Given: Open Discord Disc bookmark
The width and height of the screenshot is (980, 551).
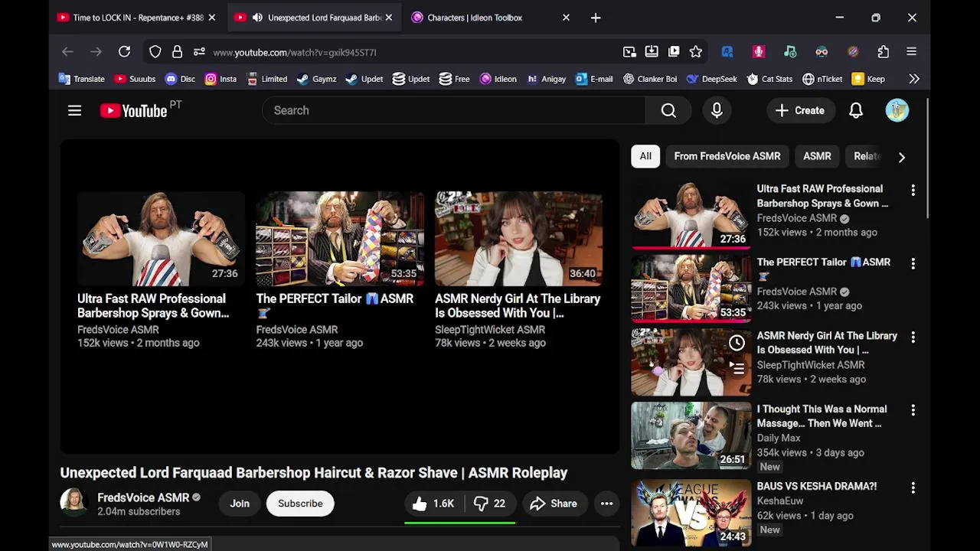Looking at the screenshot, I should pyautogui.click(x=180, y=79).
